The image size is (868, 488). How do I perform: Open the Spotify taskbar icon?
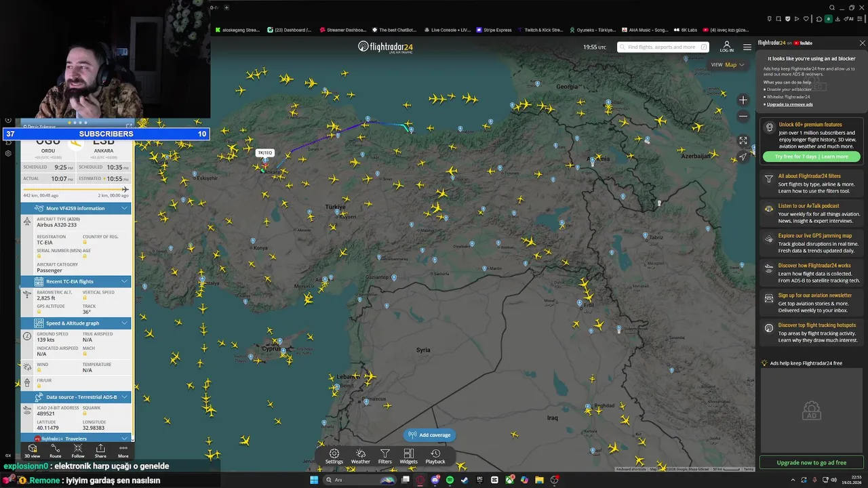coord(450,480)
